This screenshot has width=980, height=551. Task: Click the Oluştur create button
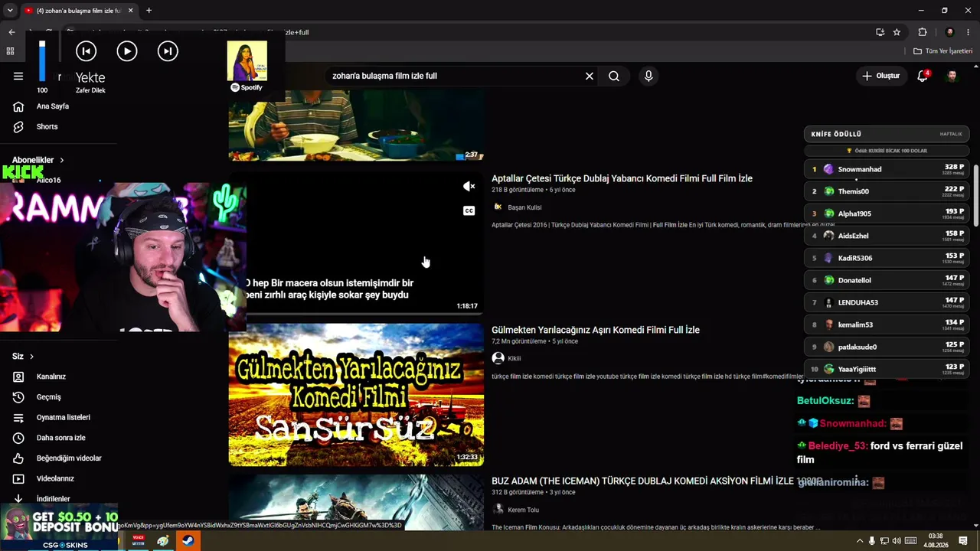click(x=881, y=76)
